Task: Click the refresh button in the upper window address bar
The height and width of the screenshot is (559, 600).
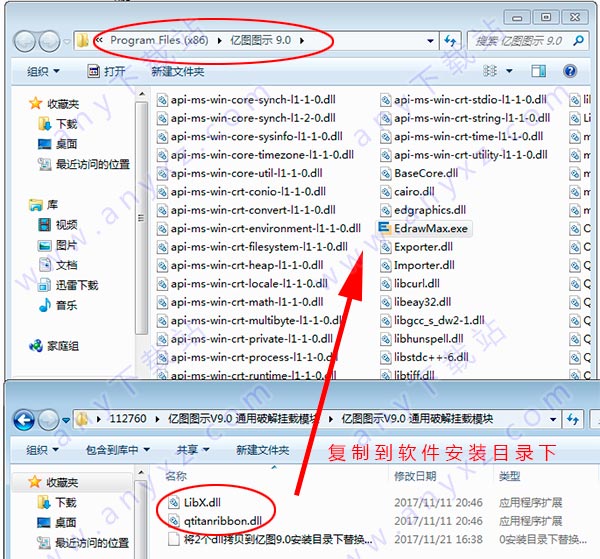Action: click(x=450, y=40)
